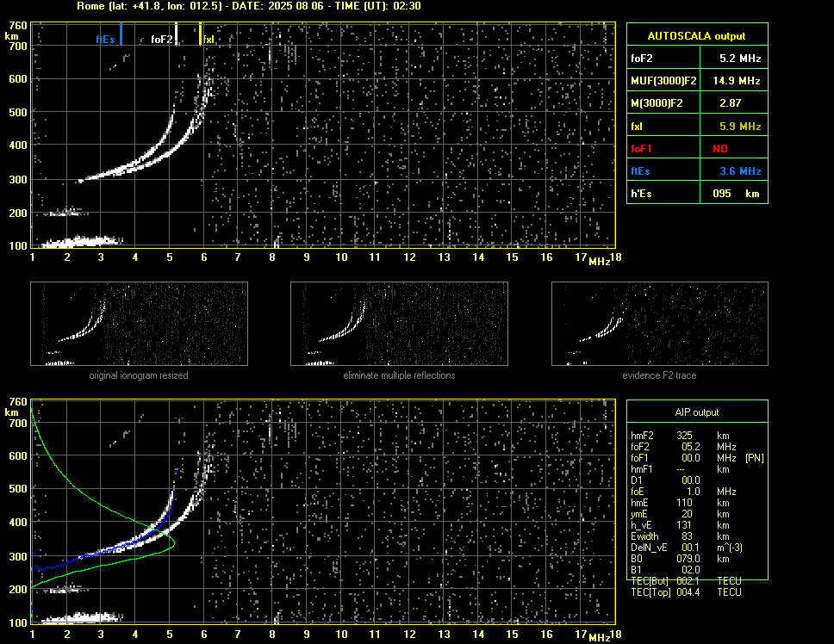
Task: Click the caption 'eliminate multiple reflections'
Action: click(399, 375)
